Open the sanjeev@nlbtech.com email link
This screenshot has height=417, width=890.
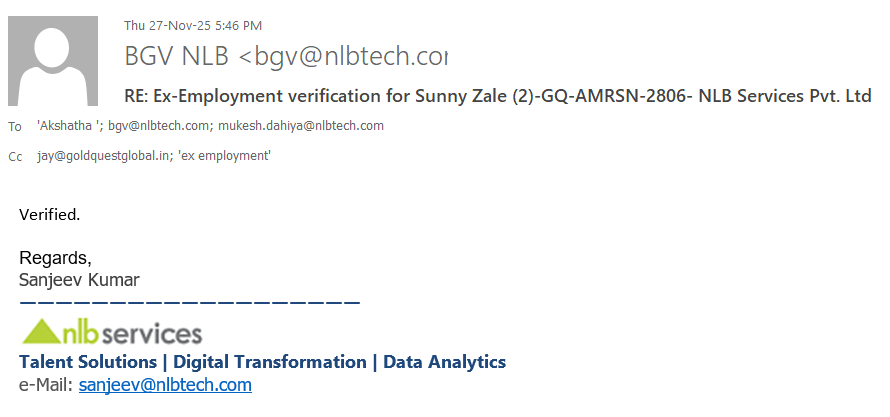[x=165, y=385]
